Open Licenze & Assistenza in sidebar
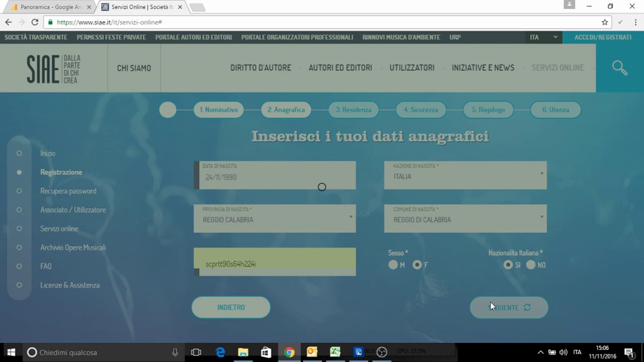 point(70,285)
